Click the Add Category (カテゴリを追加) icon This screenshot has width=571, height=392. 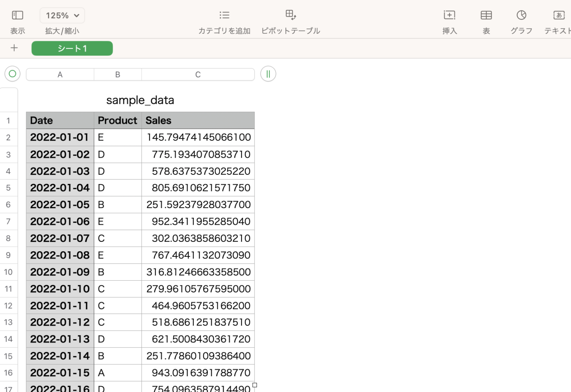click(x=224, y=15)
